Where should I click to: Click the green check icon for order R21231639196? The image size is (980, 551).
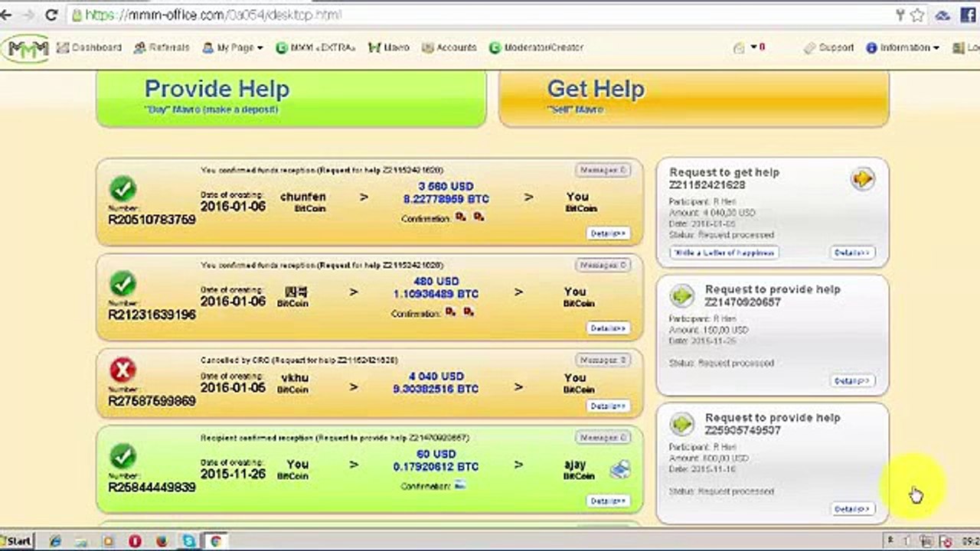[x=122, y=285]
